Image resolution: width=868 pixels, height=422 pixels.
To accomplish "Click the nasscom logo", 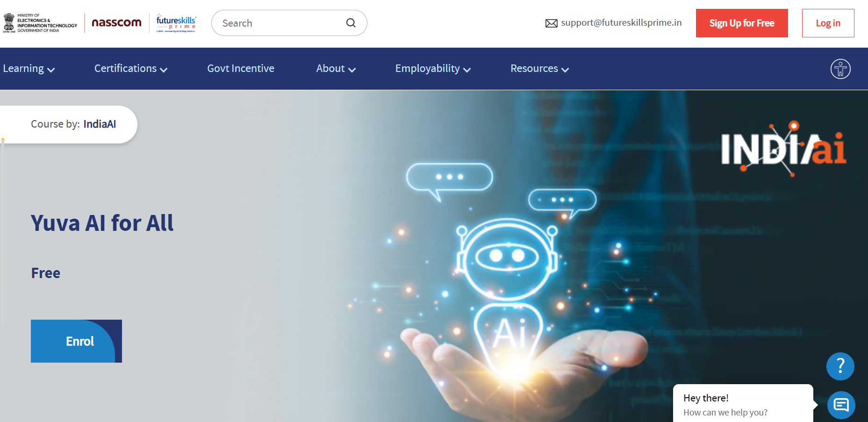I will (x=116, y=22).
